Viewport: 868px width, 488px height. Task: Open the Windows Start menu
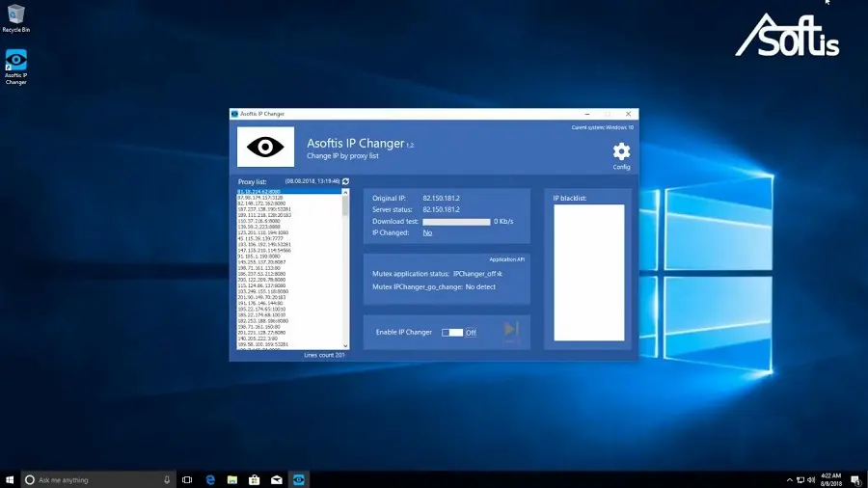point(10,479)
